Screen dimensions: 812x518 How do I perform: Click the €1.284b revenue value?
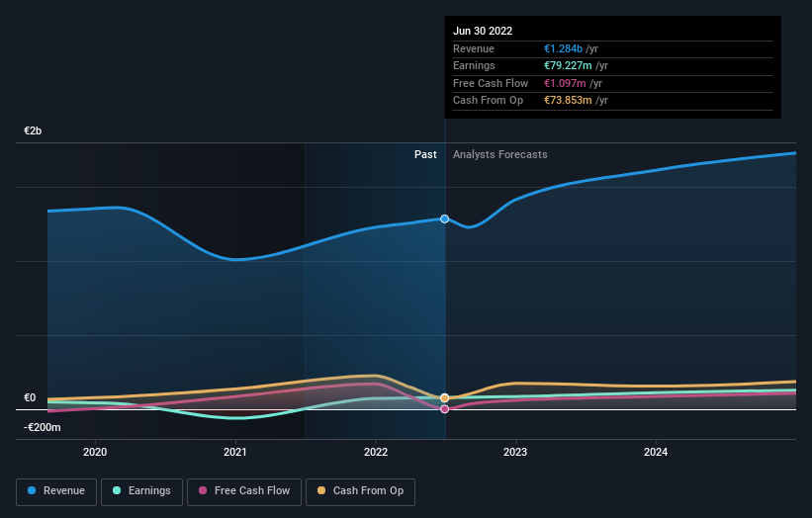coord(563,48)
